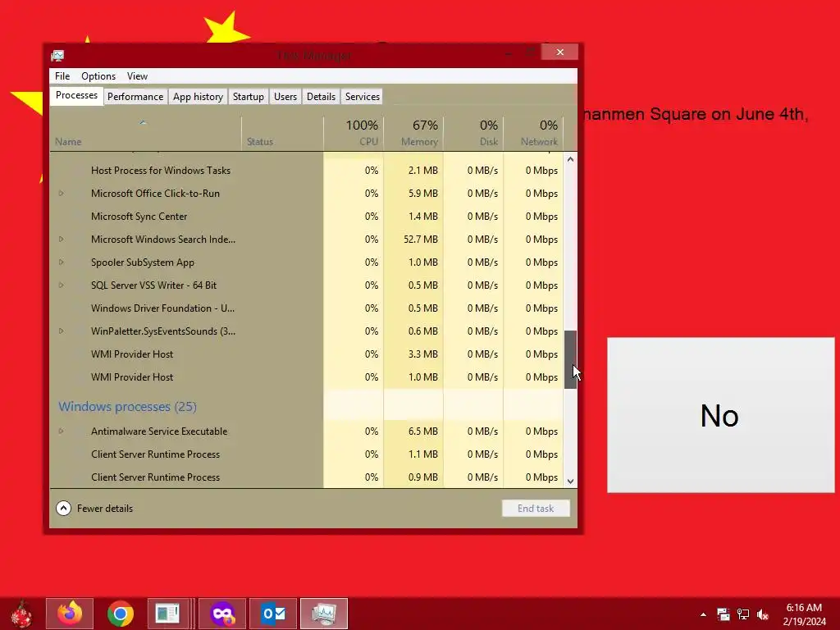This screenshot has height=630, width=840.
Task: Click the scroll up arrow
Action: point(570,159)
